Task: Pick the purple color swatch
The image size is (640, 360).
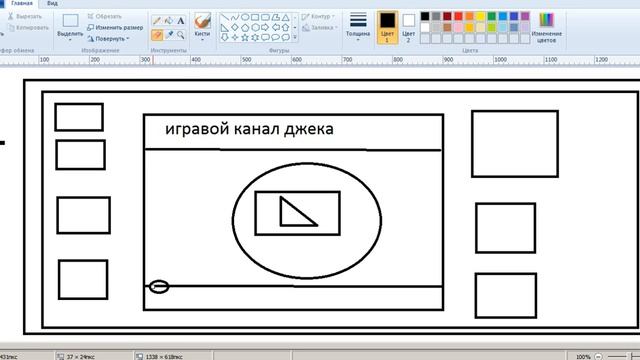Action: coord(525,16)
